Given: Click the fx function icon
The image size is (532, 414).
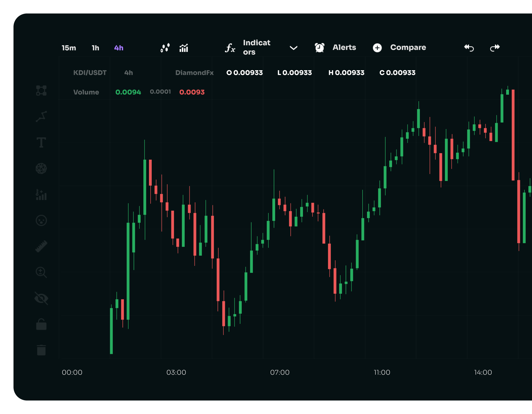Looking at the screenshot, I should coord(230,48).
